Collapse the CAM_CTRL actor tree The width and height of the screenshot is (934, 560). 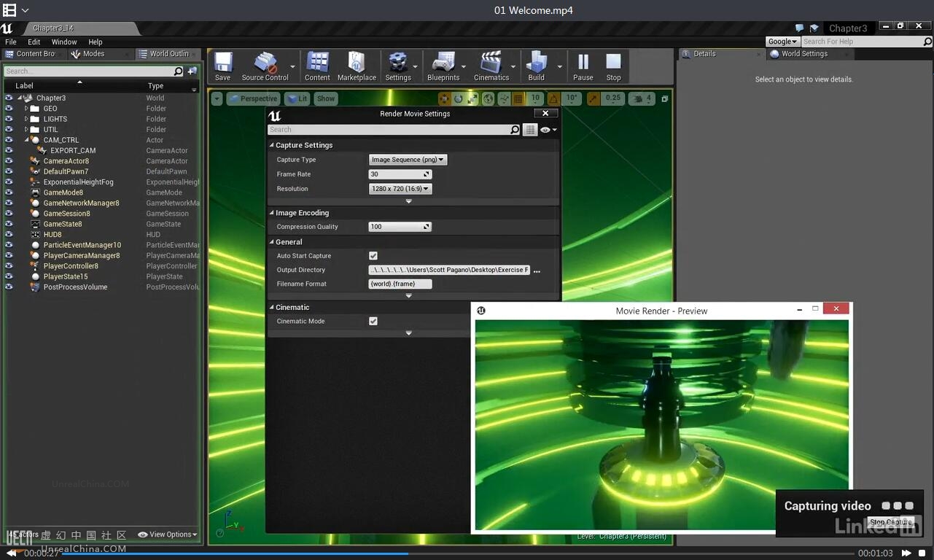coord(26,140)
